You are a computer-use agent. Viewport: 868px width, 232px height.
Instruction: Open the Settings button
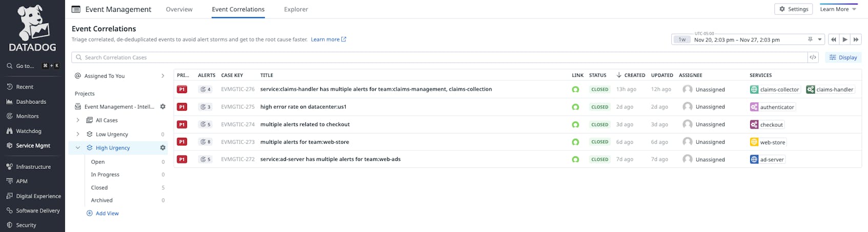[793, 9]
